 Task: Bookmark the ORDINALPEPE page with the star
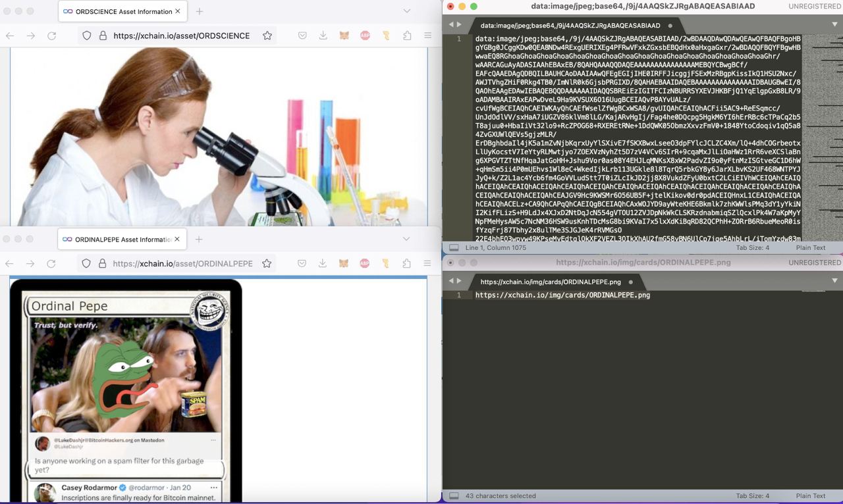(x=267, y=263)
